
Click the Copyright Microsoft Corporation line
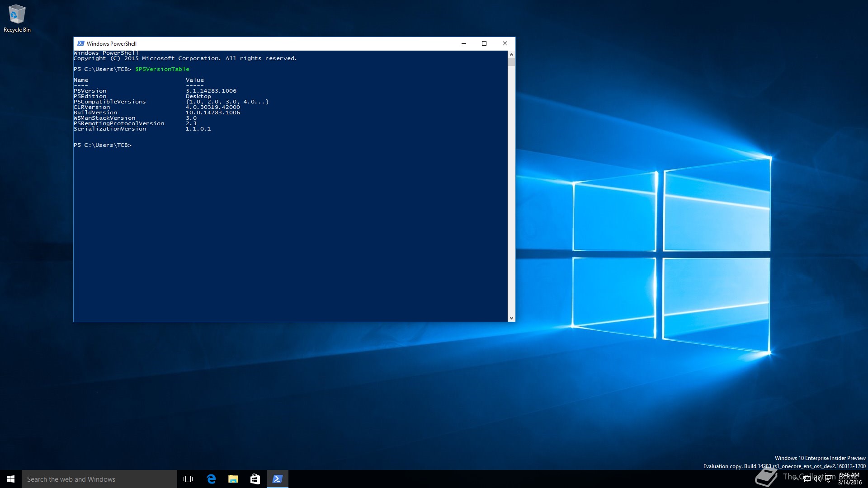(x=185, y=58)
